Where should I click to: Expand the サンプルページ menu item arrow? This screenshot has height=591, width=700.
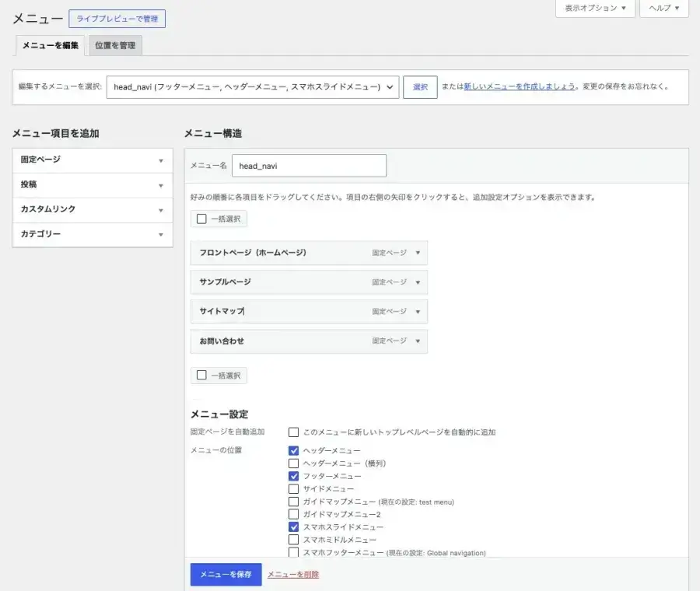[x=418, y=282]
